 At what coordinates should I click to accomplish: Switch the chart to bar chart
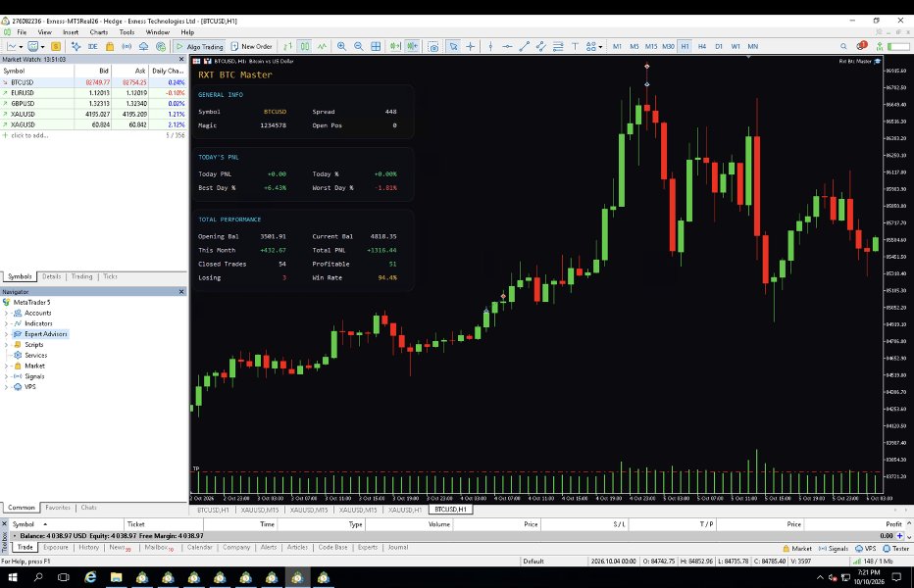(287, 46)
